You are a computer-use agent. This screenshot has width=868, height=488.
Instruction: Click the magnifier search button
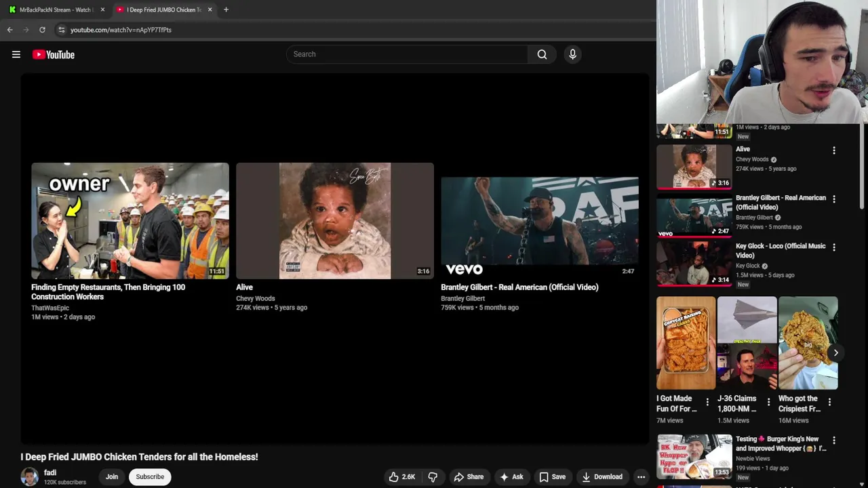click(x=542, y=54)
